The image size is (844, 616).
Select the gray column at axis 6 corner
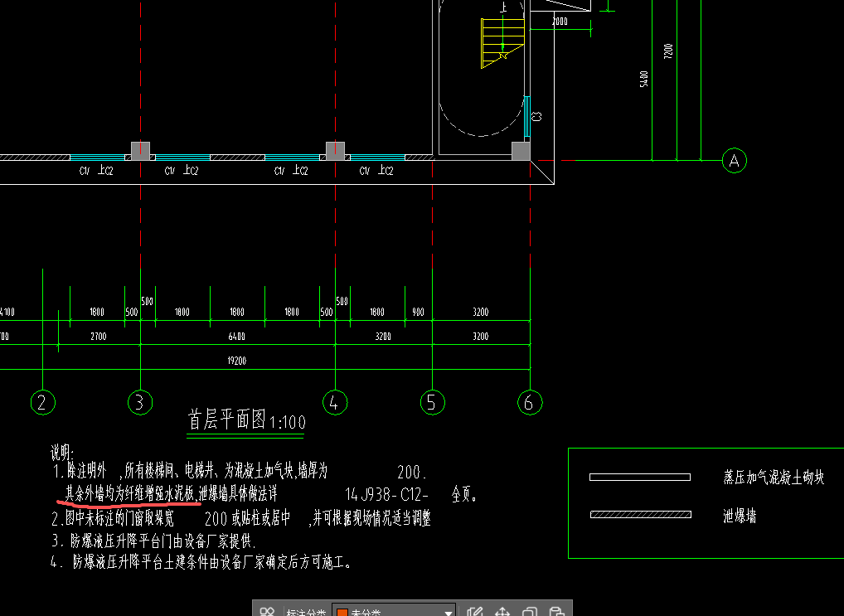(x=521, y=152)
